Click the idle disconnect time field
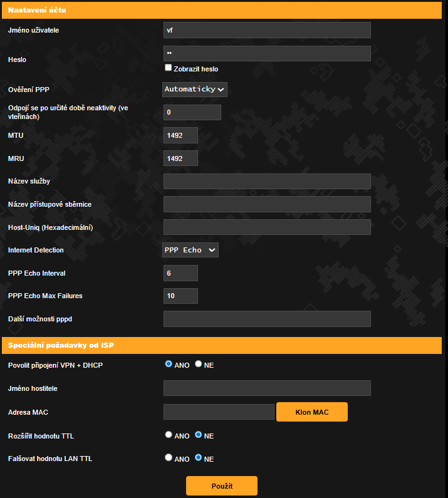 [192, 112]
